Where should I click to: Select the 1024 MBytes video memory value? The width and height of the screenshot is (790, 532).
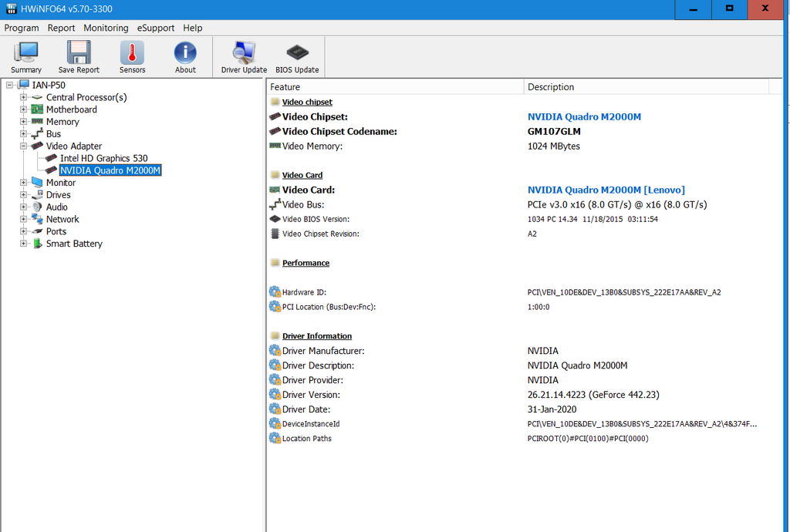point(554,146)
